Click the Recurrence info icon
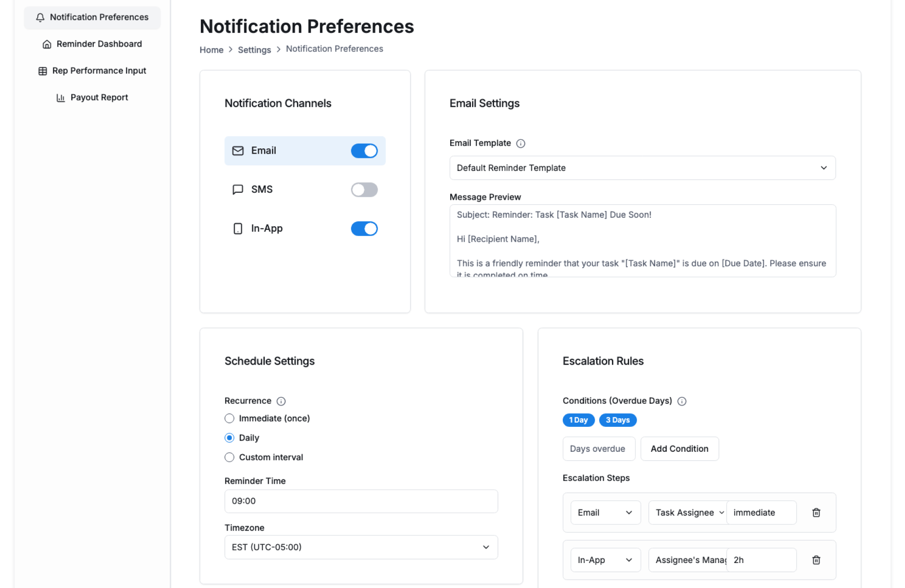Viewport: 905px width, 588px height. point(281,401)
